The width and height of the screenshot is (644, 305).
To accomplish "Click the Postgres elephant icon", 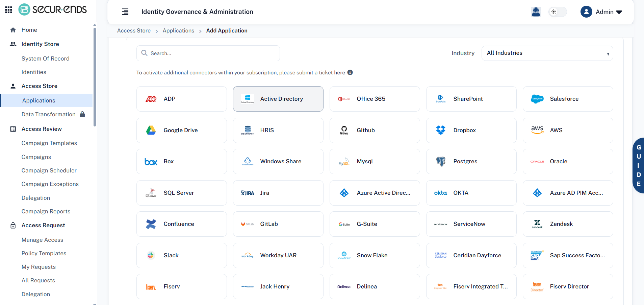I will (441, 162).
